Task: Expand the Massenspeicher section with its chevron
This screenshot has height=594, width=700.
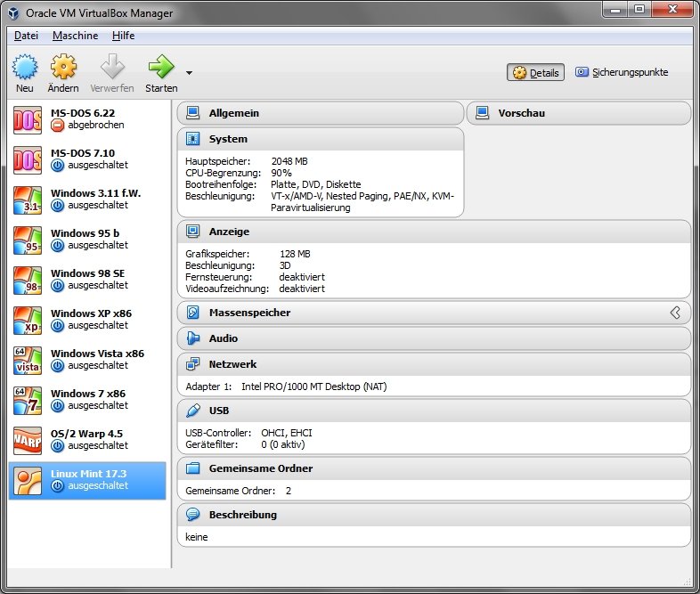Action: [x=675, y=313]
